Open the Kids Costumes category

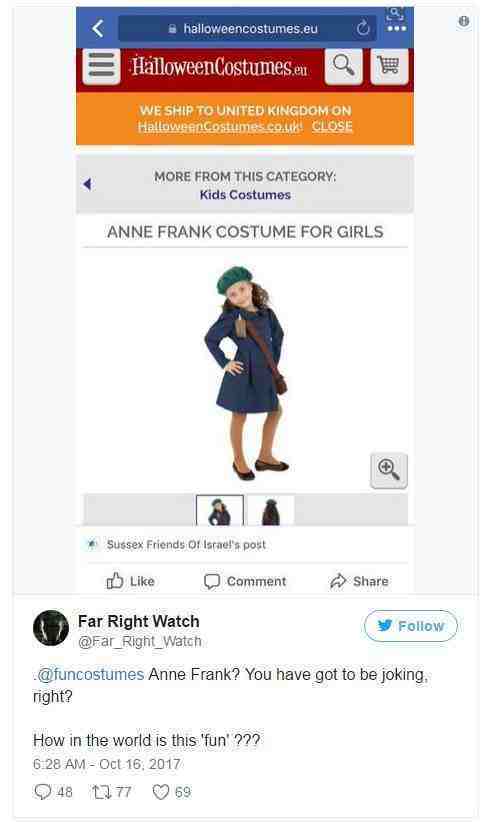pos(245,194)
